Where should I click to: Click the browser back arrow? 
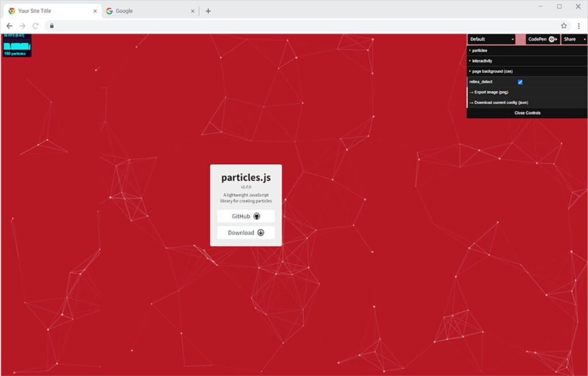point(9,26)
